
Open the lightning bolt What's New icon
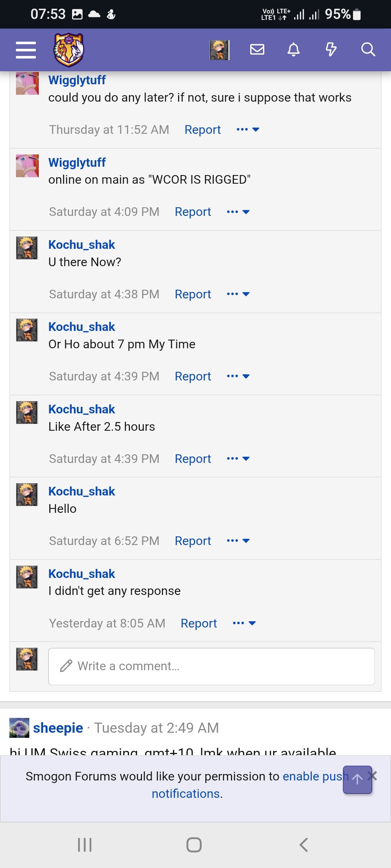[331, 49]
